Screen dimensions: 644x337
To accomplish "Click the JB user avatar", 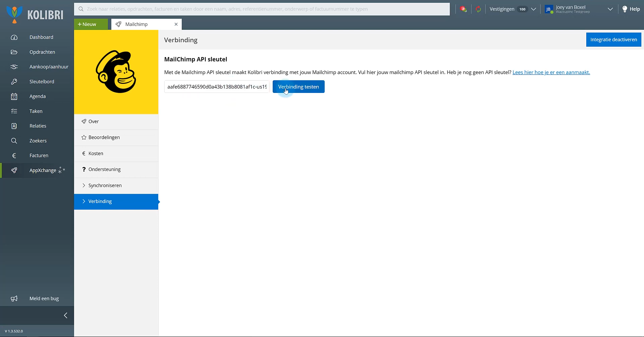I will click(549, 9).
